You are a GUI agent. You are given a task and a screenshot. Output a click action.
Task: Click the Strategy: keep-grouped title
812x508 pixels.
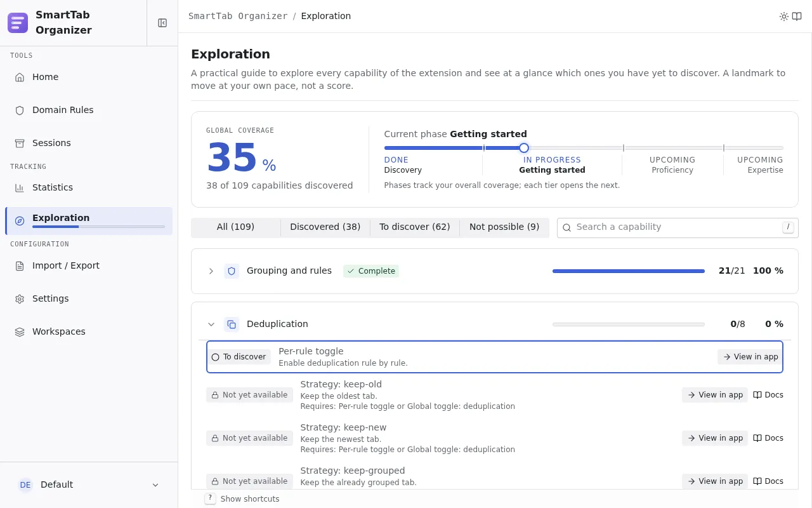click(353, 471)
